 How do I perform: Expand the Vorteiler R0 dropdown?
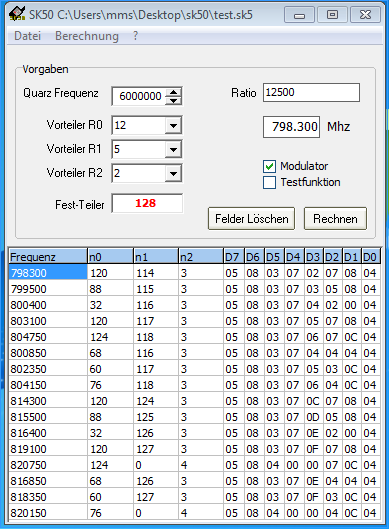[x=173, y=126]
